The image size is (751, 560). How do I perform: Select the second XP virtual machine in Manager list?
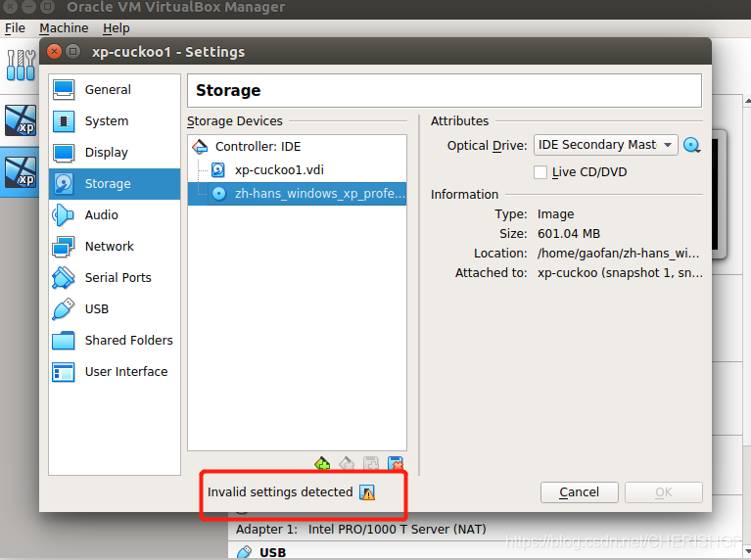click(x=21, y=172)
